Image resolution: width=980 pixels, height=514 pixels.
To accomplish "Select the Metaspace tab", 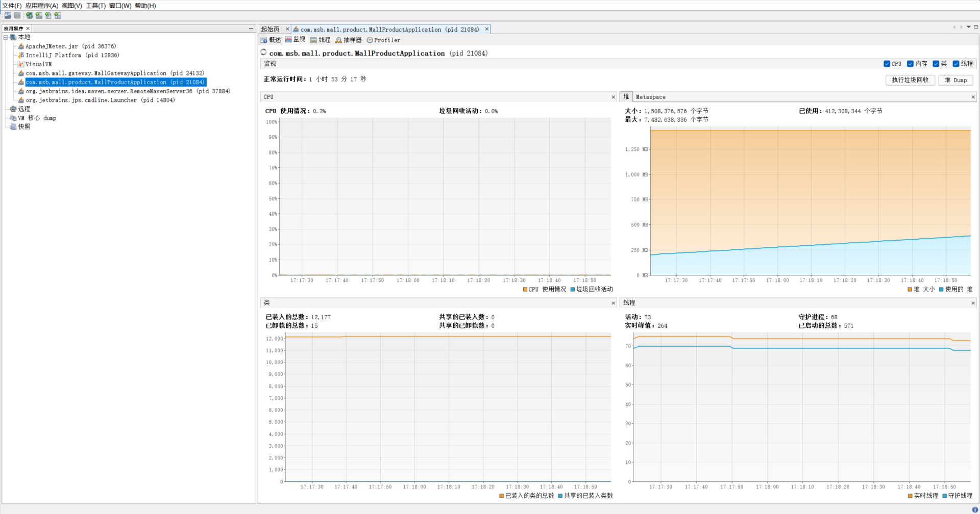I will (650, 97).
